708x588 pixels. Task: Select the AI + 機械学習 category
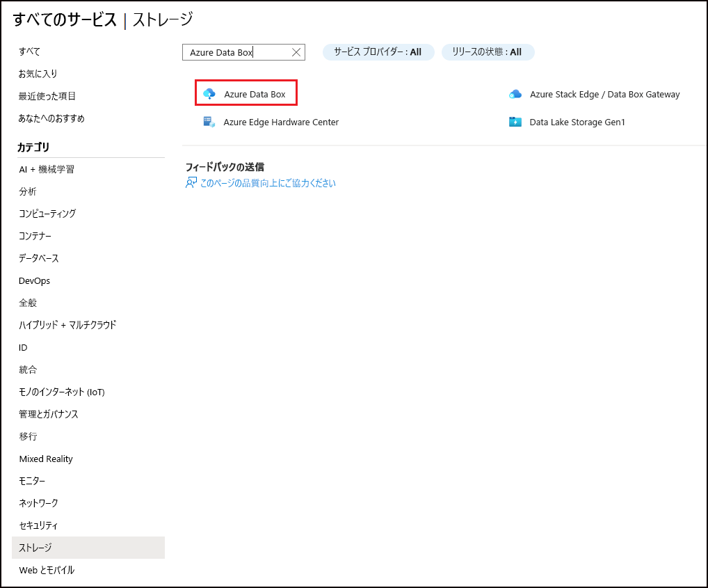tap(47, 169)
